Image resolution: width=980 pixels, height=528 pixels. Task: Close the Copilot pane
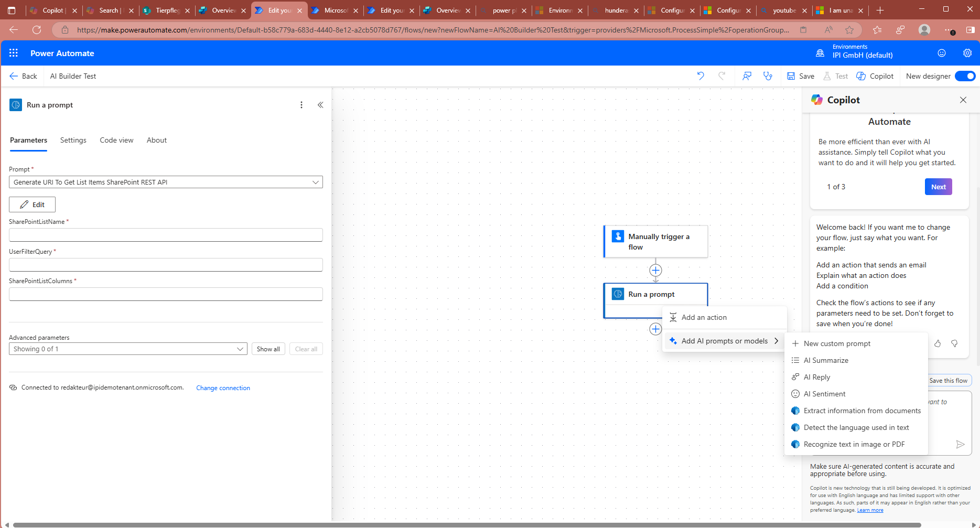pyautogui.click(x=963, y=100)
